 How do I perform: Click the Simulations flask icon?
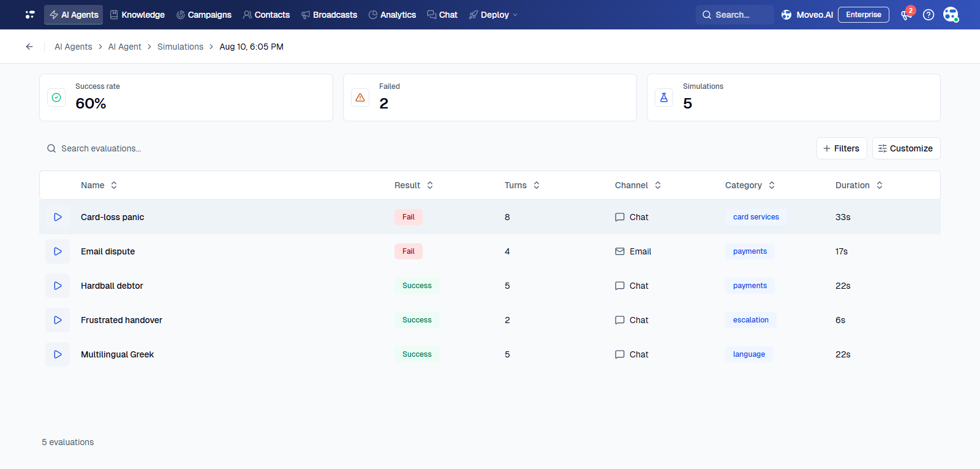pyautogui.click(x=664, y=97)
